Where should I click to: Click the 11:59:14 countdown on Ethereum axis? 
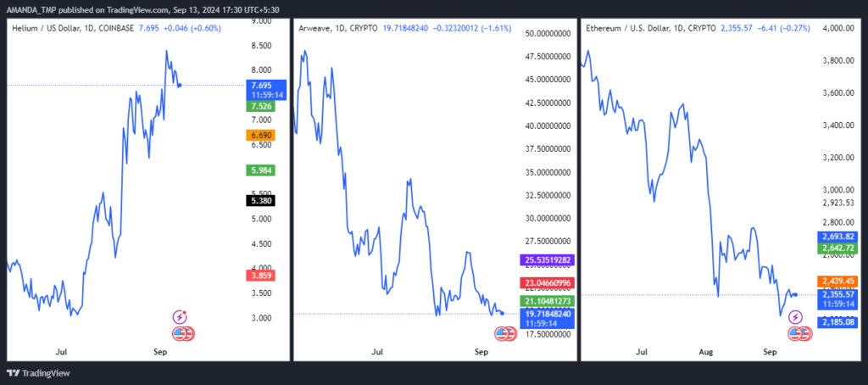pos(837,304)
